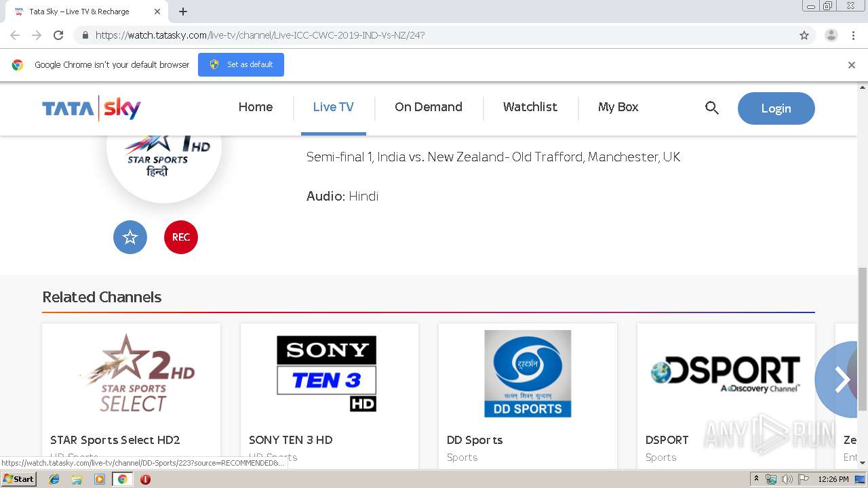The image size is (868, 488).
Task: Open STAR Sports Select HD2 channel card
Action: pos(131,396)
